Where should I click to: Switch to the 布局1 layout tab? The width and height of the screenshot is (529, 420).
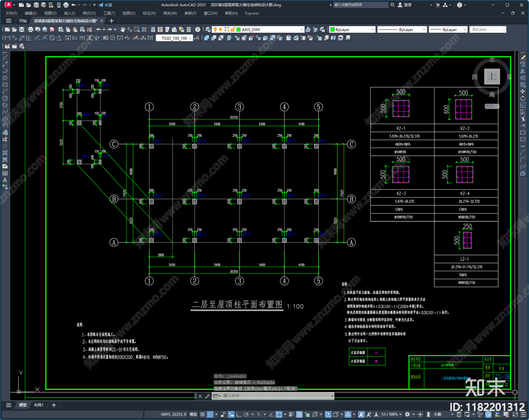click(39, 405)
